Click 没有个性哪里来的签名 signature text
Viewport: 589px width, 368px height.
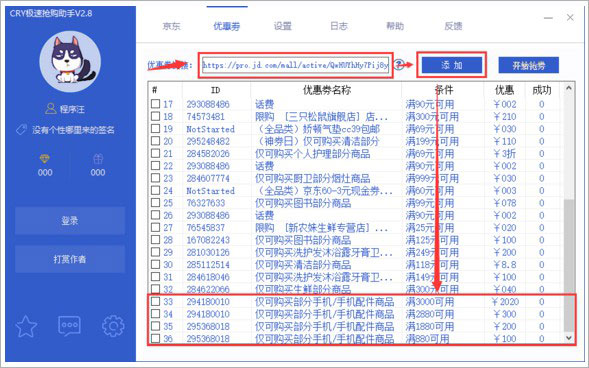[73, 130]
